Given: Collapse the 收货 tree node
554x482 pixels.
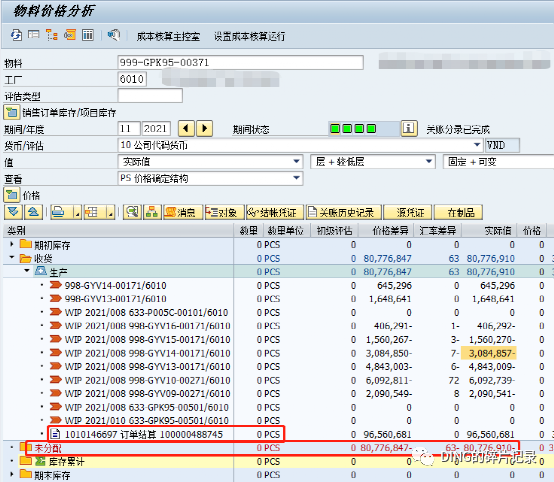Looking at the screenshot, I should click(x=12, y=257).
